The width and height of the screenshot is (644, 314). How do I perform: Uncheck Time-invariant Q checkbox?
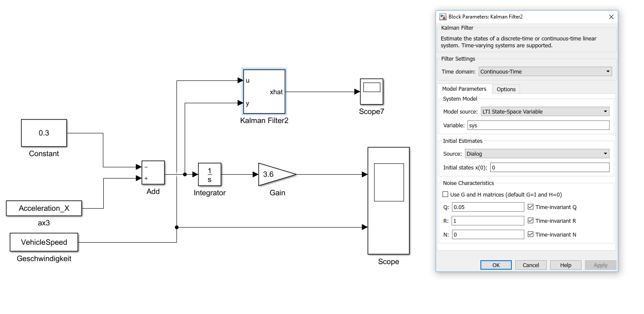[530, 207]
